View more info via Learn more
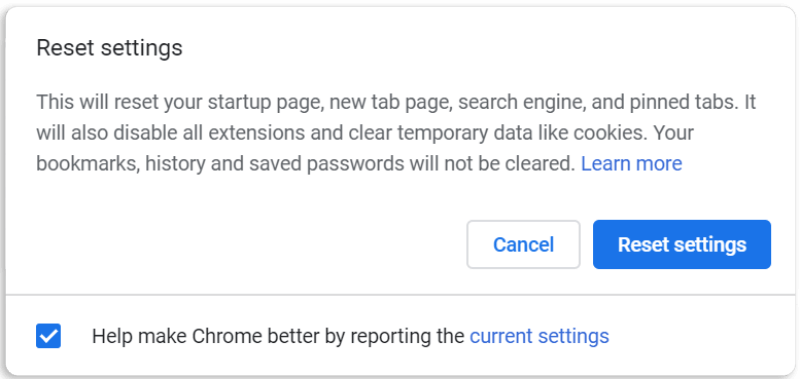 point(631,163)
